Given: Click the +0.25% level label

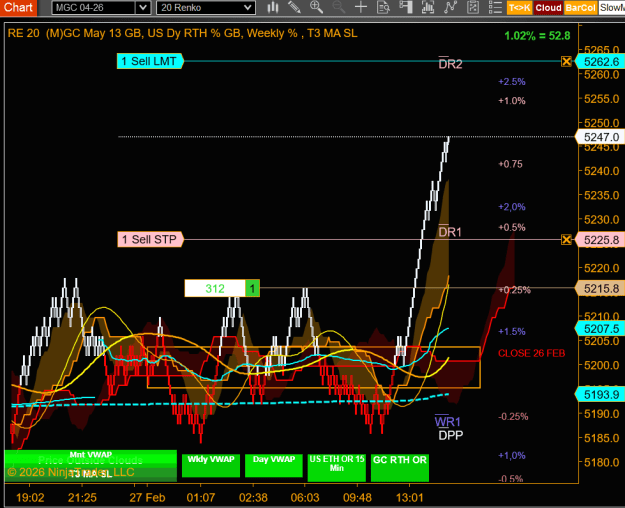Looking at the screenshot, I should pyautogui.click(x=515, y=290).
